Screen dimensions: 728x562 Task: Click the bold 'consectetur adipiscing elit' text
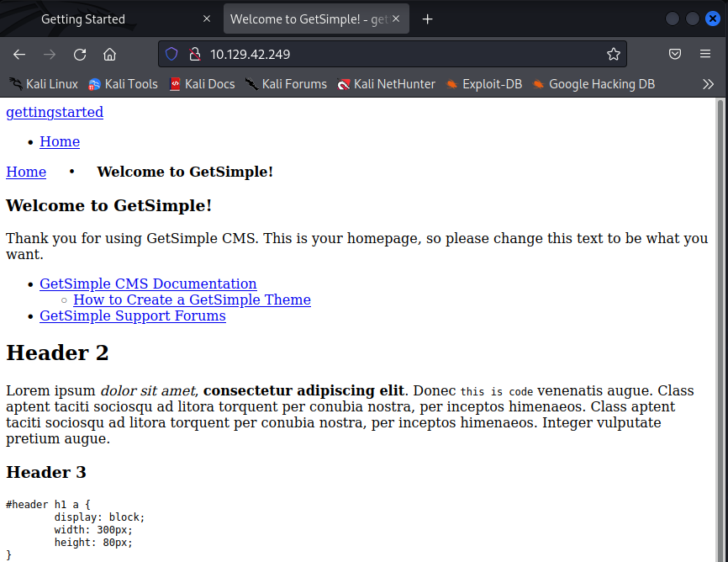[303, 390]
